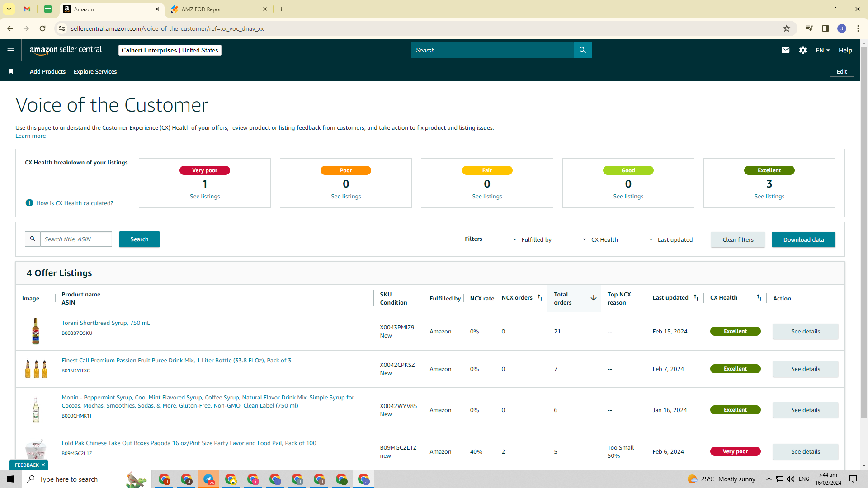
Task: Click the info icon beside CX Health calculated
Action: tap(29, 203)
